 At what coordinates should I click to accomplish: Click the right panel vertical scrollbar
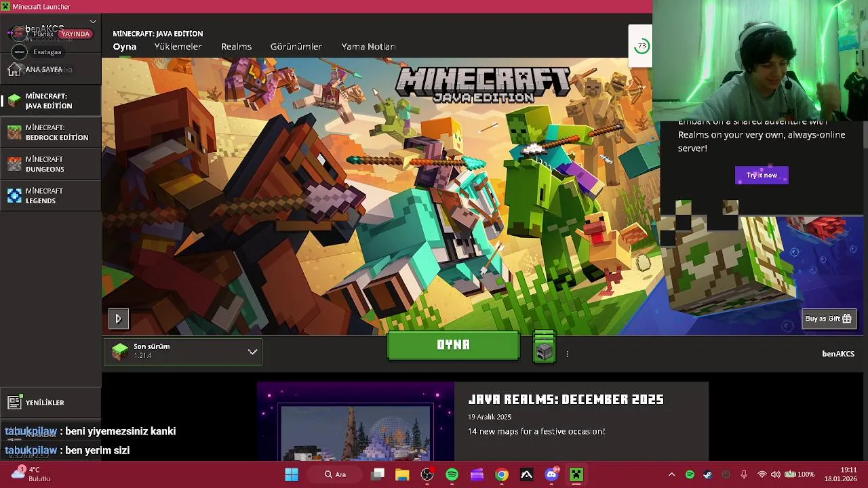[x=865, y=136]
